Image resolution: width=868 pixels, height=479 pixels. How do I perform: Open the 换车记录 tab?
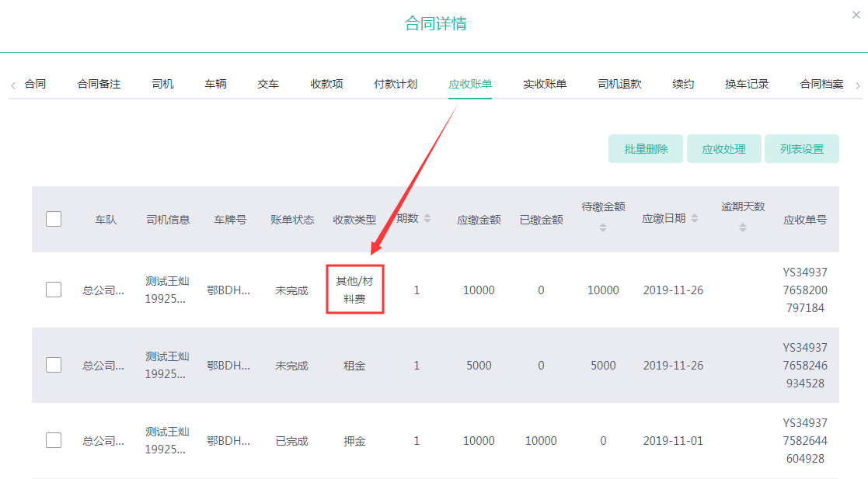click(x=747, y=84)
